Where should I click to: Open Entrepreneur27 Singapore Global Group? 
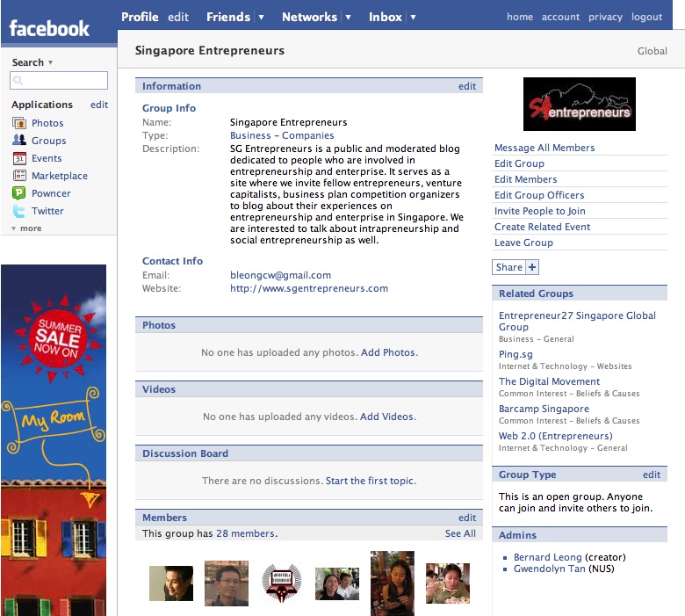[x=578, y=322]
